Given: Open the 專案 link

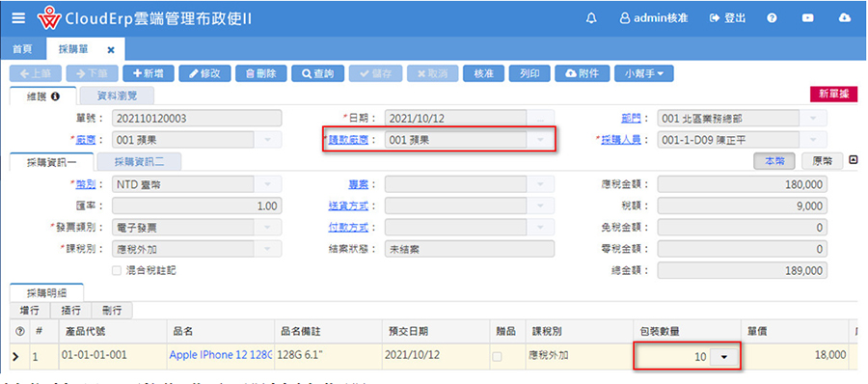Looking at the screenshot, I should coord(359,184).
